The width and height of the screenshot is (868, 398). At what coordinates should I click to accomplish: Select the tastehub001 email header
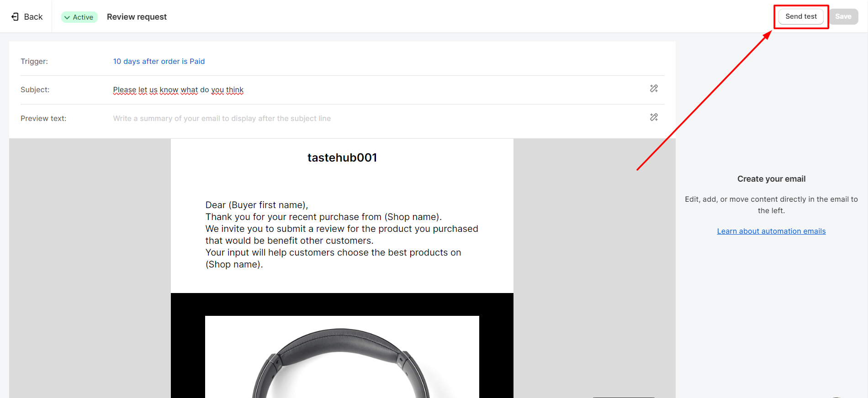342,157
